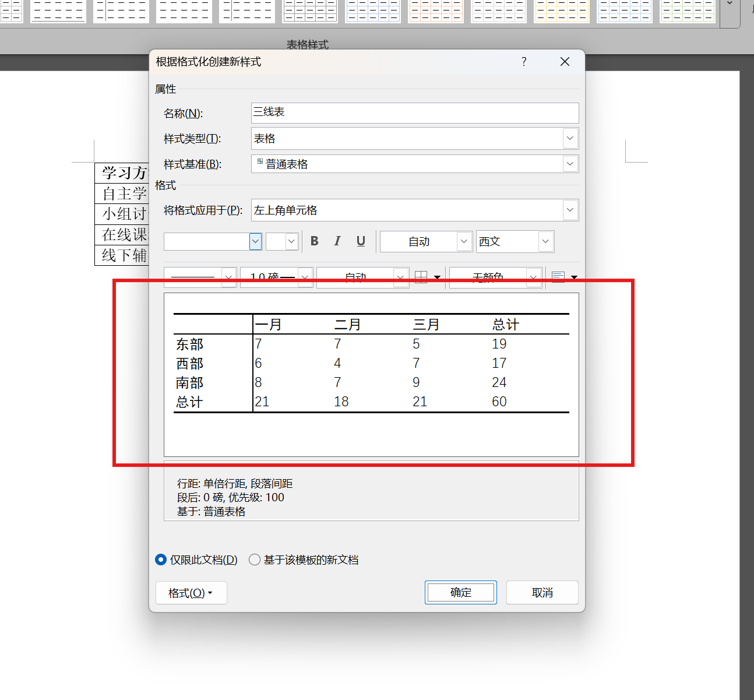Toggle Italic formatting in the dialog
Viewport: 754px width, 700px height.
(x=337, y=241)
